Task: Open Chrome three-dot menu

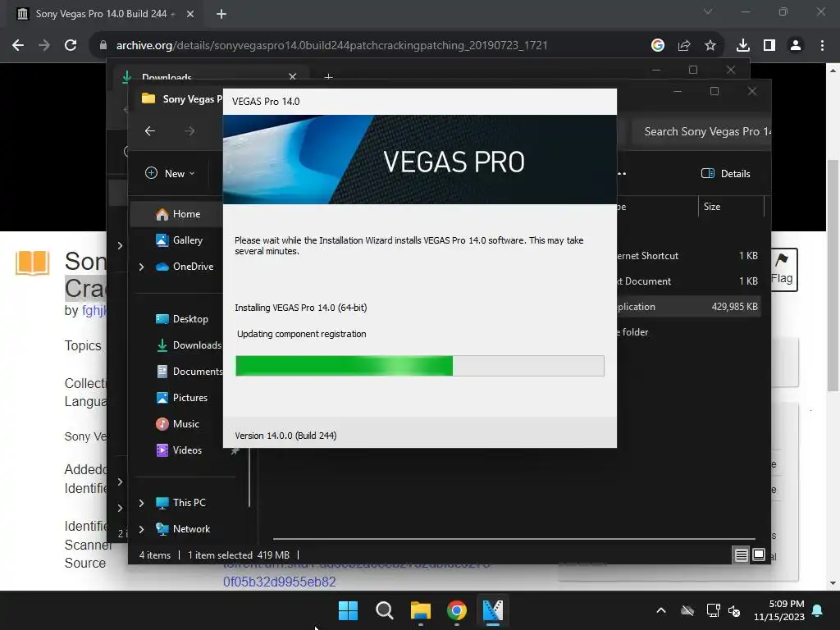Action: (x=822, y=46)
